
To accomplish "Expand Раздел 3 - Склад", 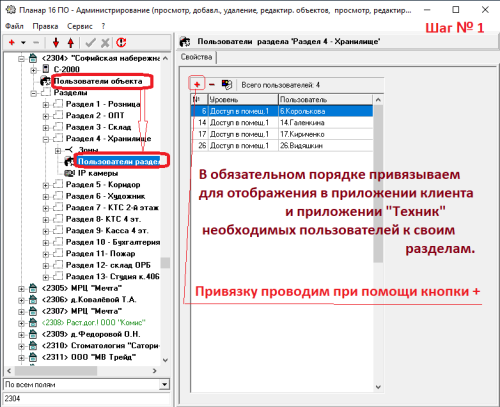I will (x=46, y=128).
